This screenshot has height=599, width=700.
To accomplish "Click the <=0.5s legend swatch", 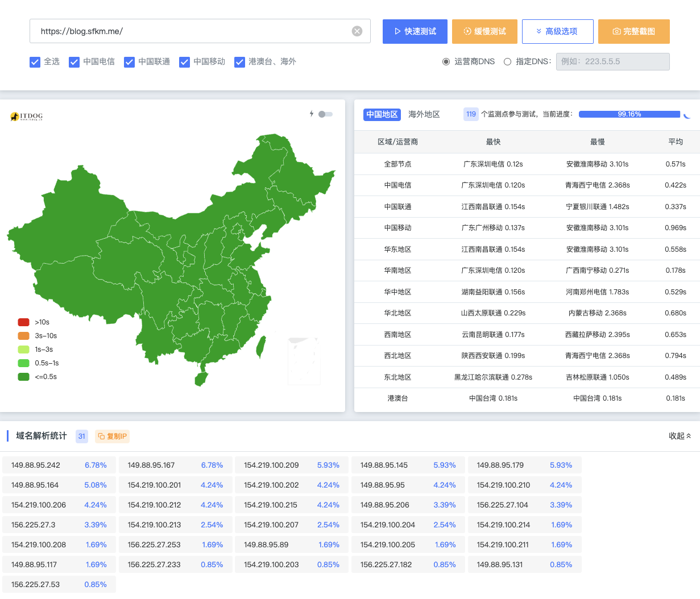I will tap(23, 377).
